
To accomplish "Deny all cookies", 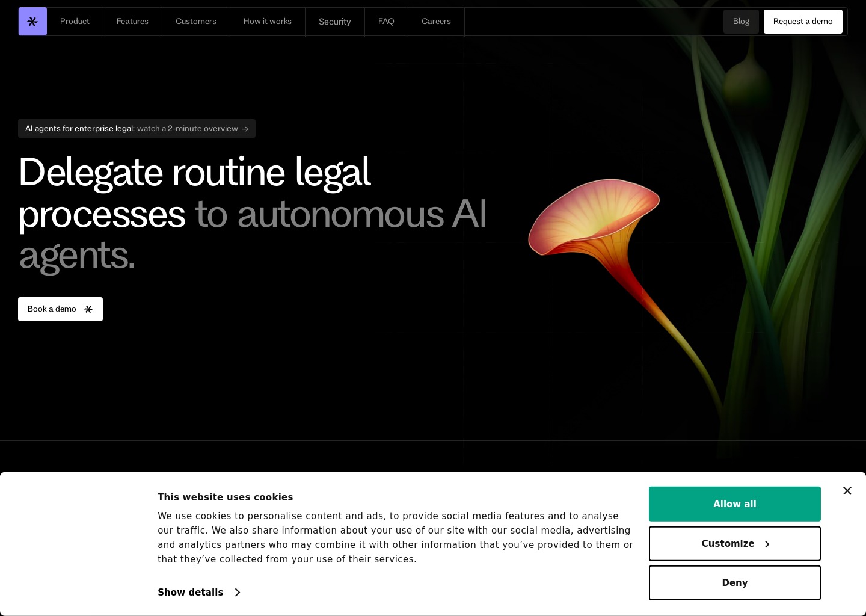I will [735, 583].
